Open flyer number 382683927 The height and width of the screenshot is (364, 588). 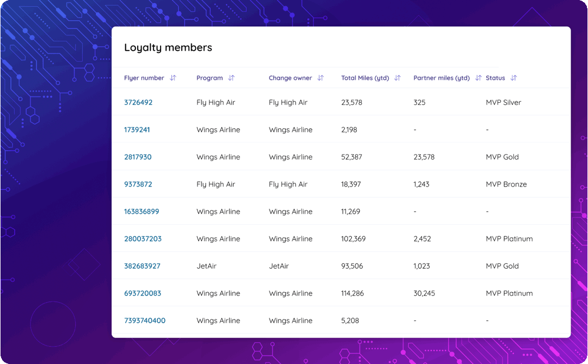pyautogui.click(x=142, y=266)
